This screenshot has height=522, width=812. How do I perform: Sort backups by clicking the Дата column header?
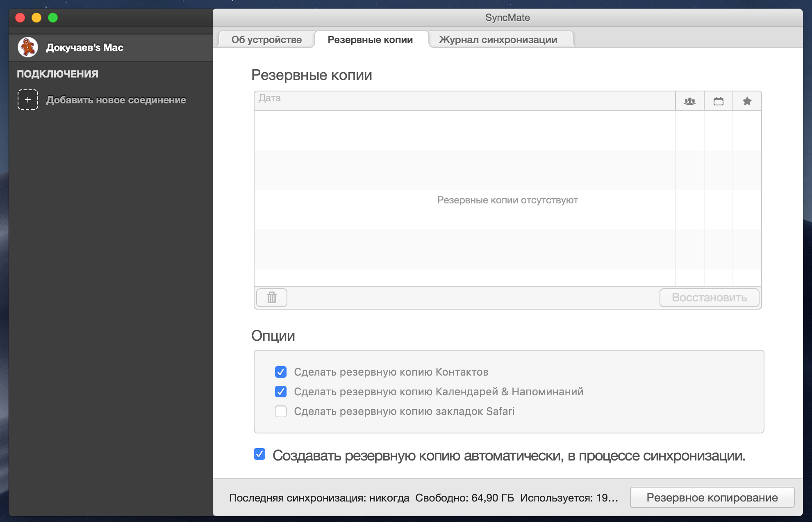pos(270,98)
